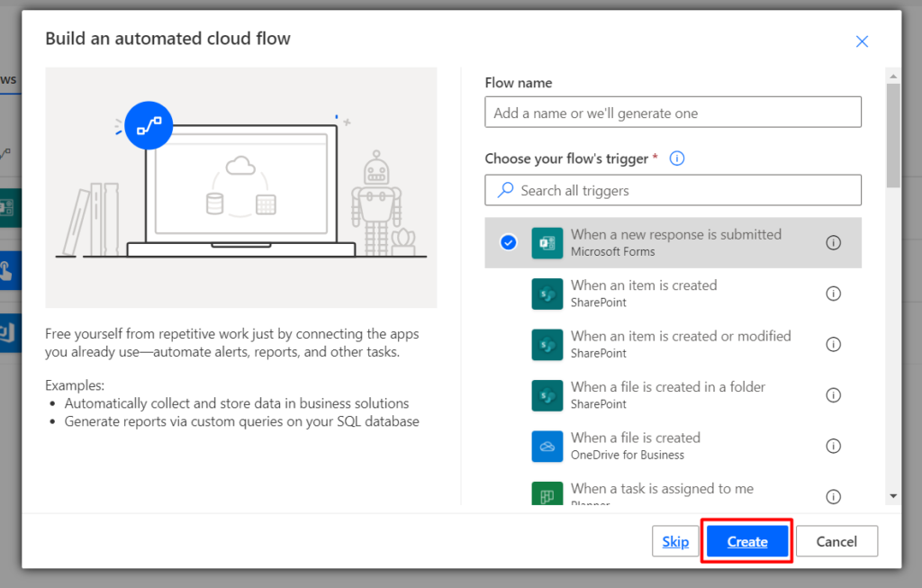Select the 'When a file is created in a folder' text
This screenshot has height=588, width=922.
point(668,387)
